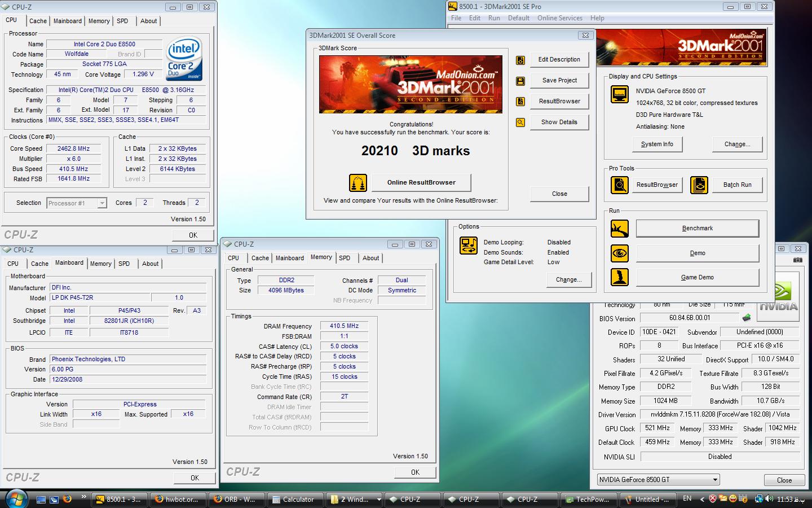Click the Core Speed 2462.8 MHz field
Screen dimensions: 812x508
73,148
